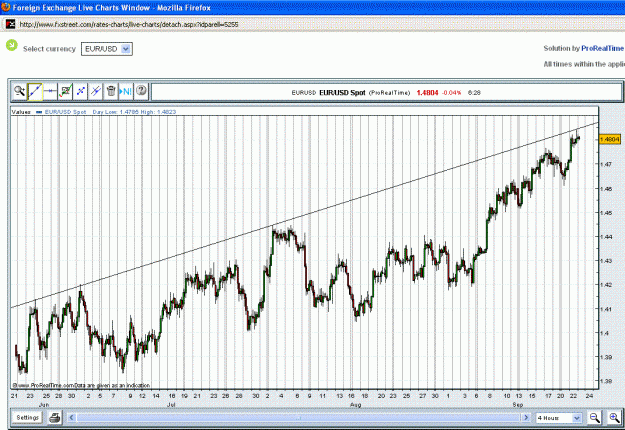Image resolution: width=625 pixels, height=430 pixels.
Task: Select the parallel channel line tool
Action: click(x=96, y=91)
